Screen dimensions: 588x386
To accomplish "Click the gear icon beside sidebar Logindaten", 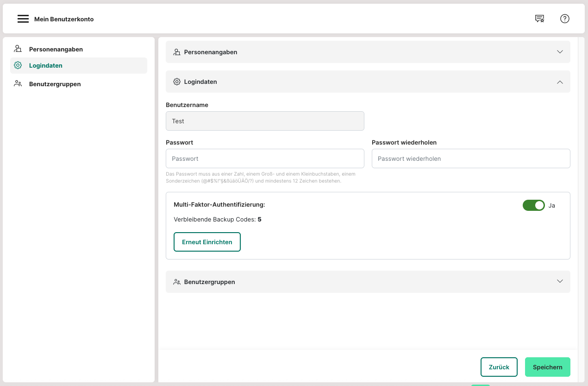I will tap(18, 65).
